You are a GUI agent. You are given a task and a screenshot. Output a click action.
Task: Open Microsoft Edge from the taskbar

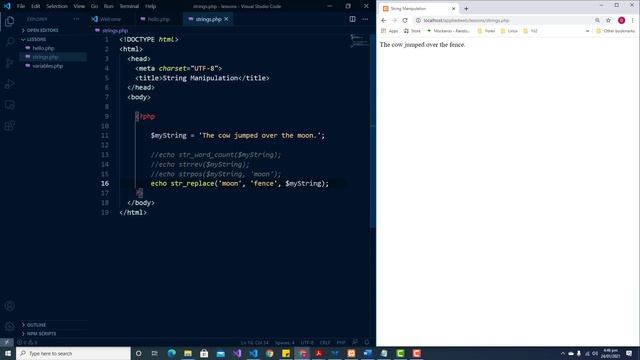coord(171,353)
